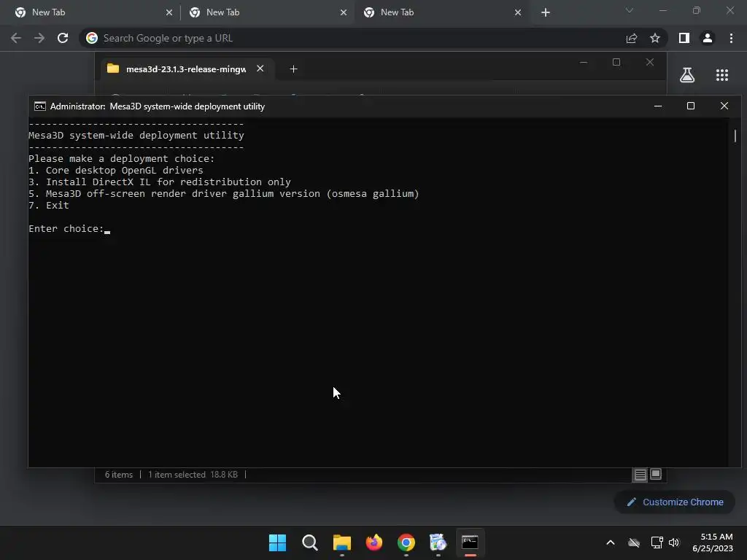Add a new File Explorer tab

tap(293, 69)
